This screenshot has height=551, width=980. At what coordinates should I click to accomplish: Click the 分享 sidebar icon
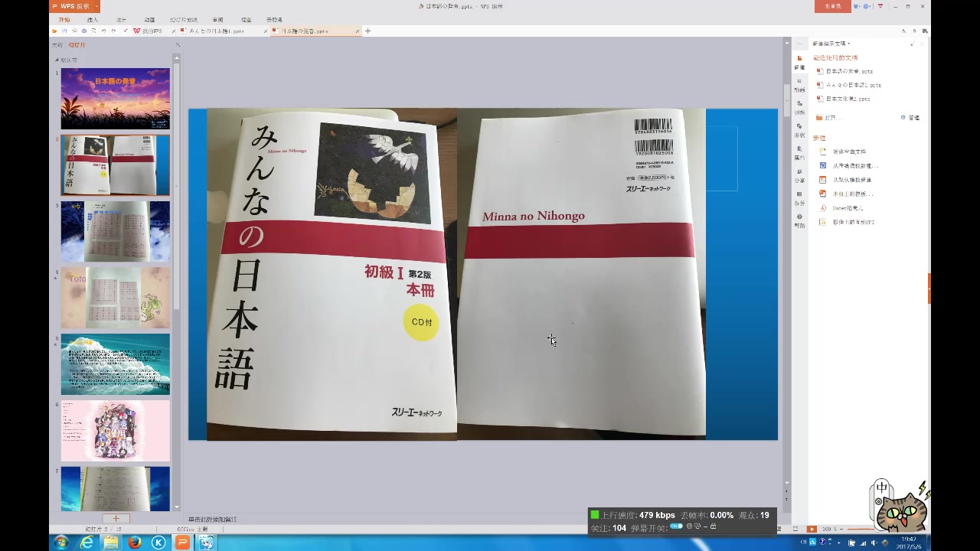(x=799, y=176)
